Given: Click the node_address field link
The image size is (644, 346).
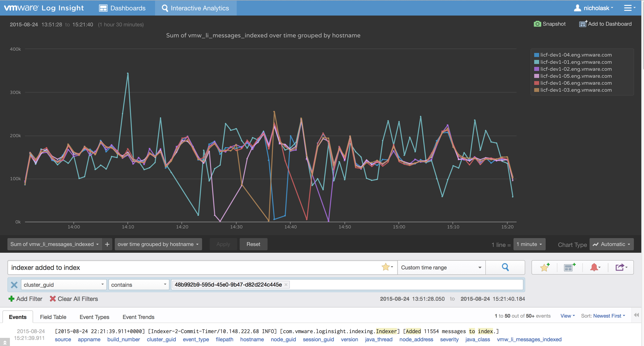Looking at the screenshot, I should (x=416, y=339).
